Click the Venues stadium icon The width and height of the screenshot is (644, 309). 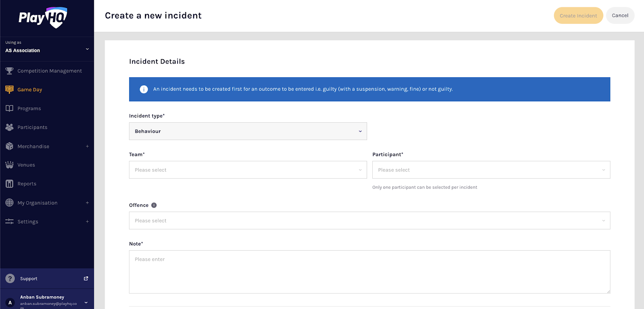click(9, 165)
